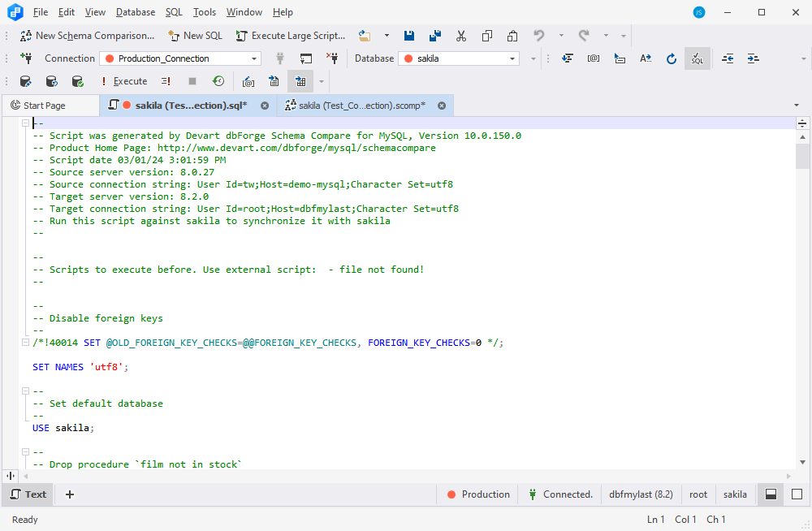
Task: Undo the last action
Action: point(539,36)
